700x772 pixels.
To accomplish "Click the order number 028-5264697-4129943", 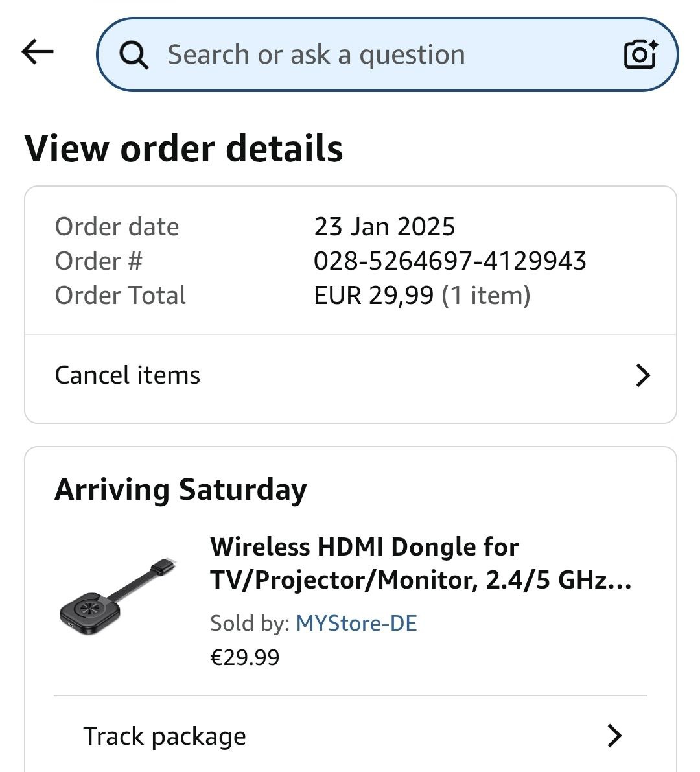I will pos(450,261).
